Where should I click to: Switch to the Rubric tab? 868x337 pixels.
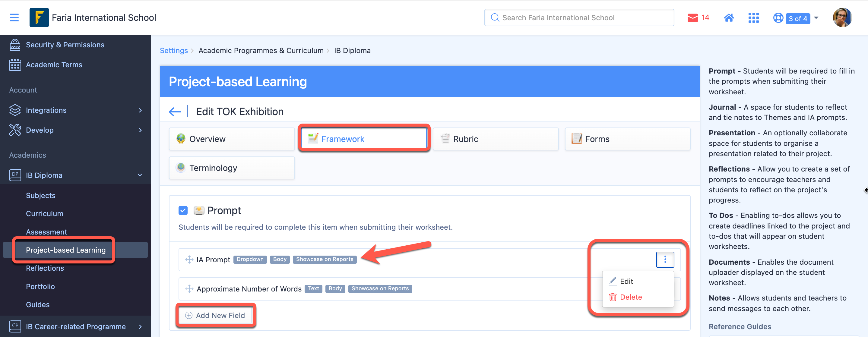[x=496, y=139]
